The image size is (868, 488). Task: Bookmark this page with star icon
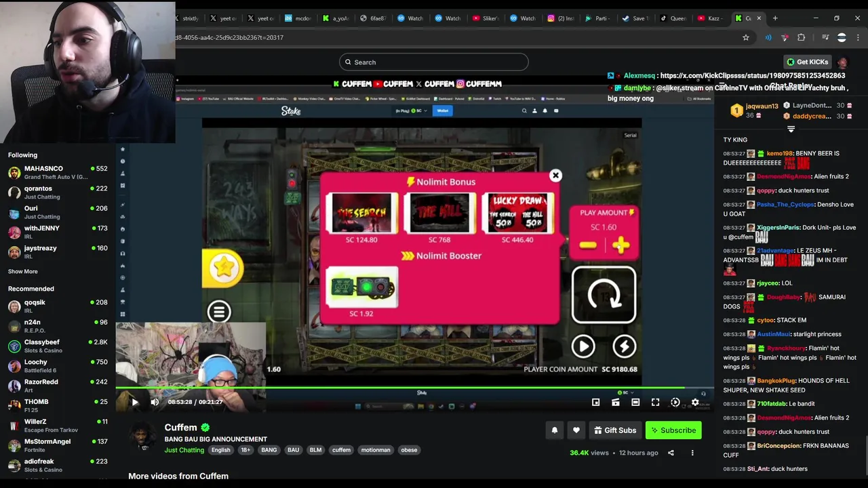(746, 37)
